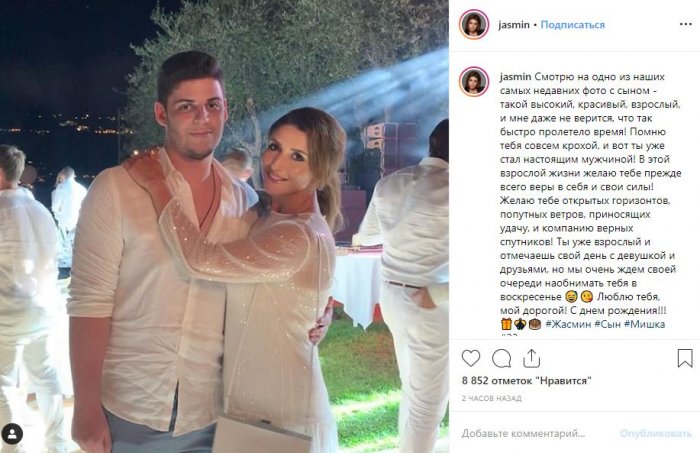This screenshot has height=453, width=700.
Task: Follow jasmin via Подписаться link
Action: pos(572,25)
